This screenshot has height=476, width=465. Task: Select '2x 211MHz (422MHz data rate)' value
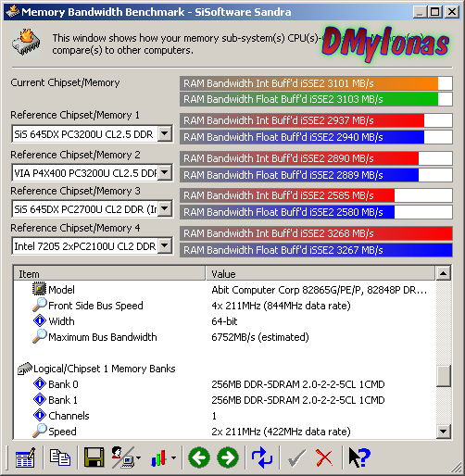pyautogui.click(x=281, y=432)
